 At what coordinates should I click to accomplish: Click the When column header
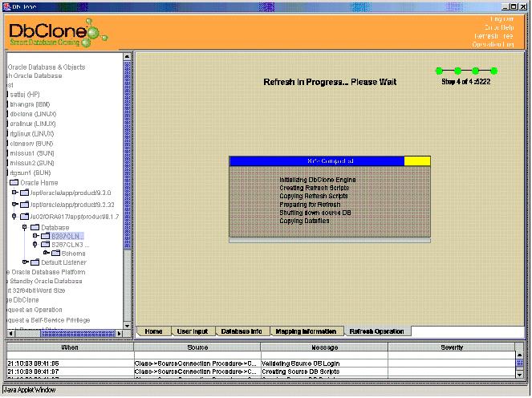click(70, 347)
